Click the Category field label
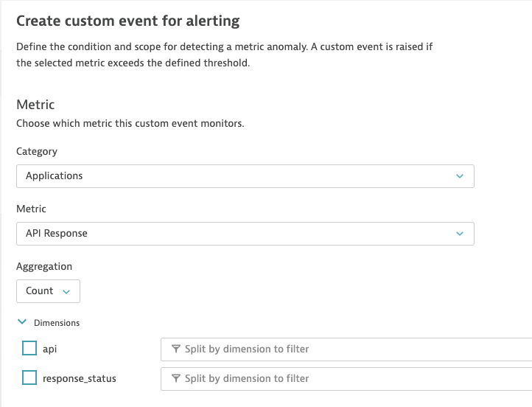Viewport: 532px width, 407px height. click(37, 151)
